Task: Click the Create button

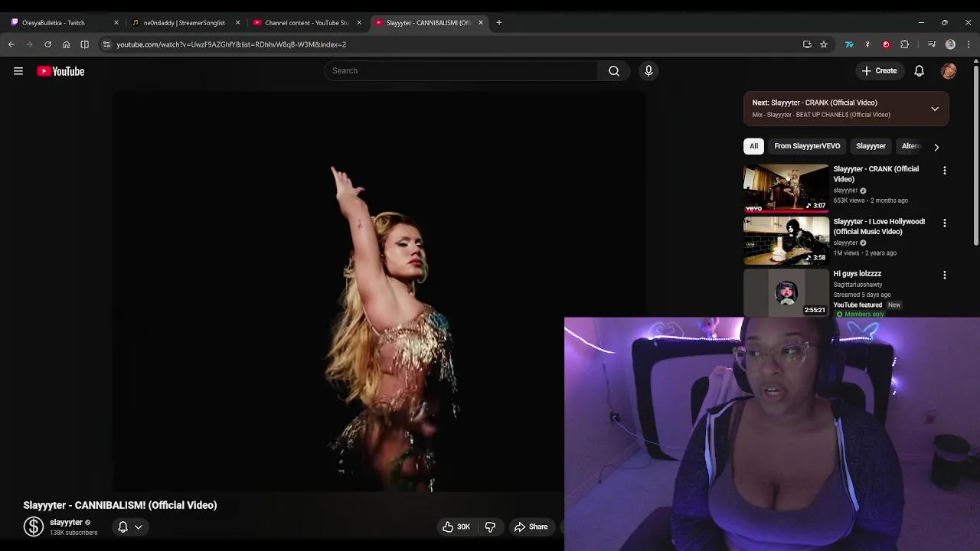Action: tap(879, 70)
